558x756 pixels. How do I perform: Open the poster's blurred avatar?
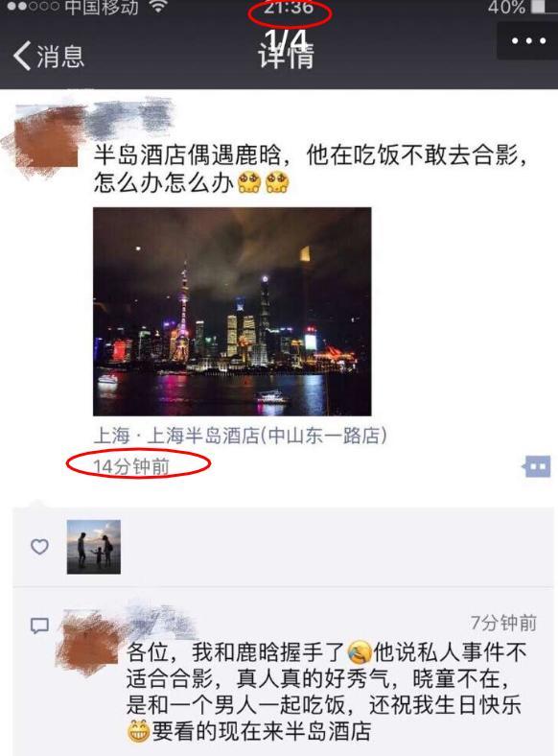[46, 136]
